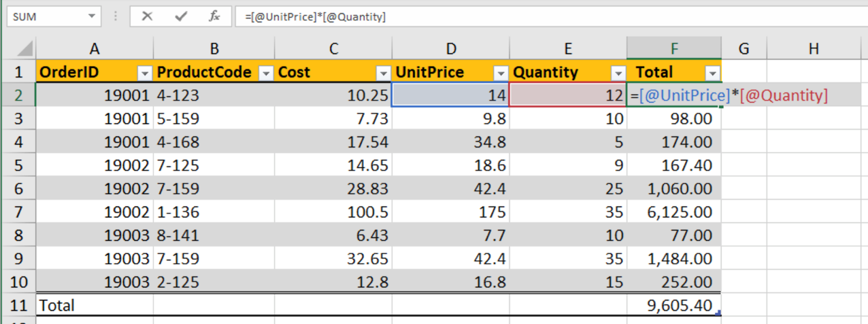The width and height of the screenshot is (868, 324).
Task: Click inside the formula bar text
Action: pos(476,16)
